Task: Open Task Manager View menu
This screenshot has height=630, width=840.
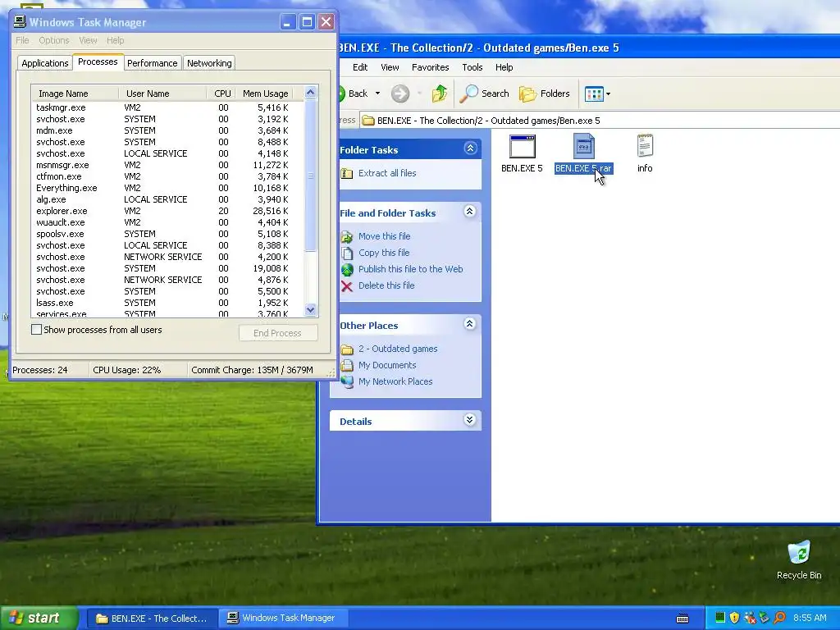Action: (x=88, y=40)
